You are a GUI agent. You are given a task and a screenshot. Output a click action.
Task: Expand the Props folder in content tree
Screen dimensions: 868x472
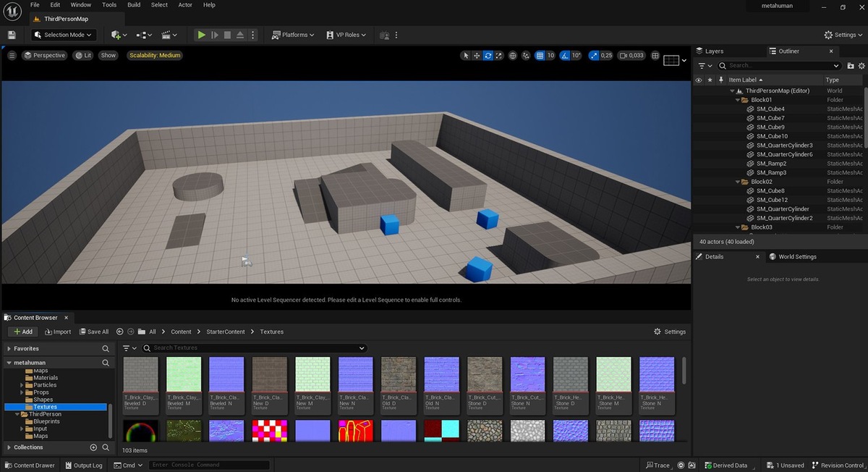(x=22, y=392)
